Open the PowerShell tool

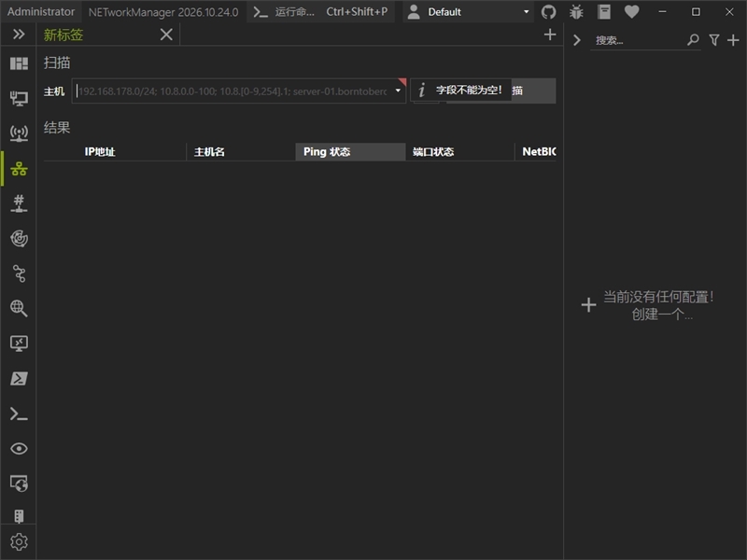click(x=19, y=379)
